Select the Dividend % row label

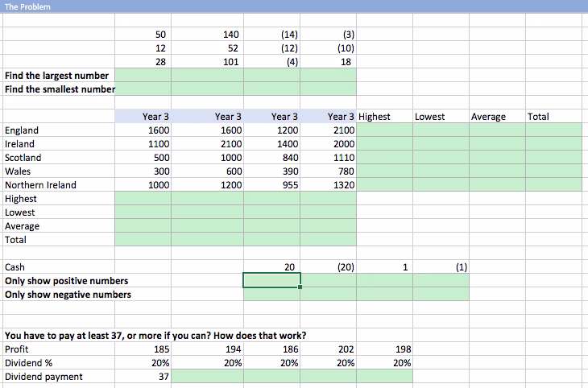point(59,363)
